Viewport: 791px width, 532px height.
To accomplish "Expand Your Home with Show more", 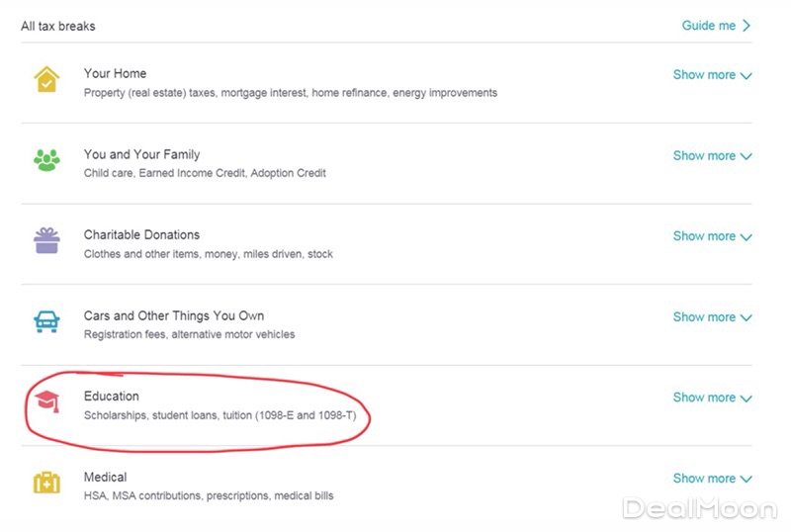I will (712, 75).
